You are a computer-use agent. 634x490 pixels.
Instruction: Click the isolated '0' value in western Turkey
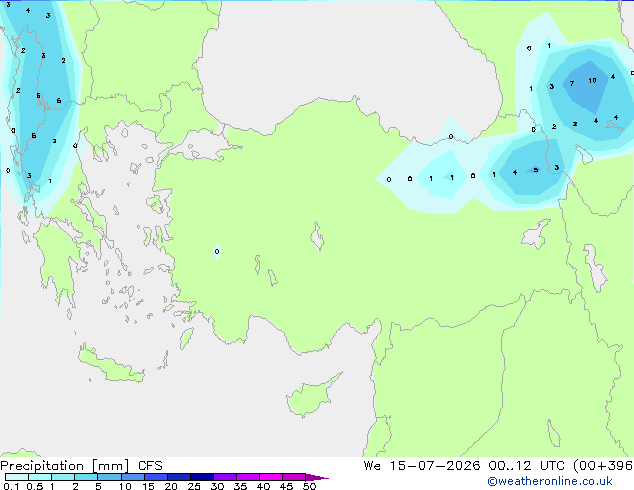click(217, 251)
